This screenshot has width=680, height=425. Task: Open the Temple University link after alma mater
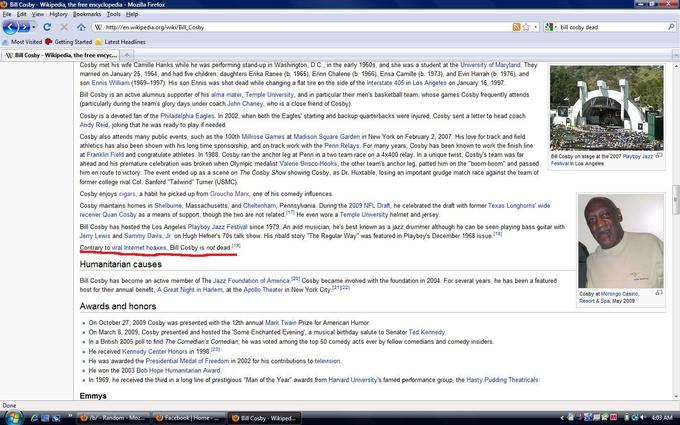click(269, 95)
